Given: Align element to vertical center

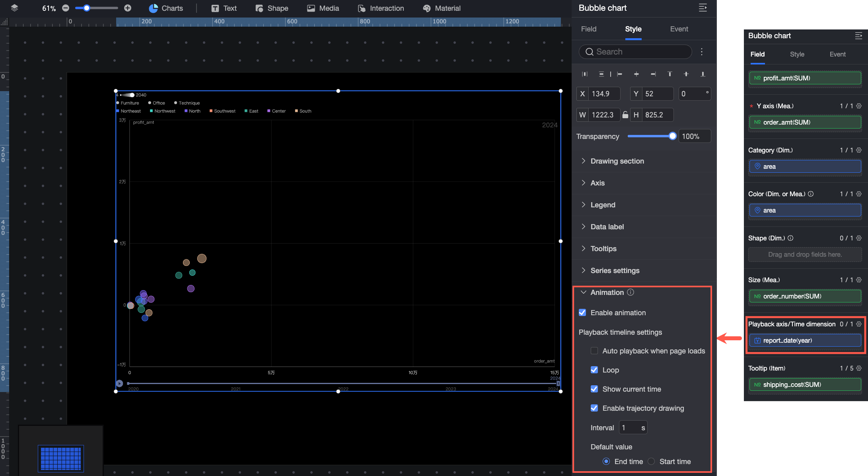Looking at the screenshot, I should (x=686, y=74).
